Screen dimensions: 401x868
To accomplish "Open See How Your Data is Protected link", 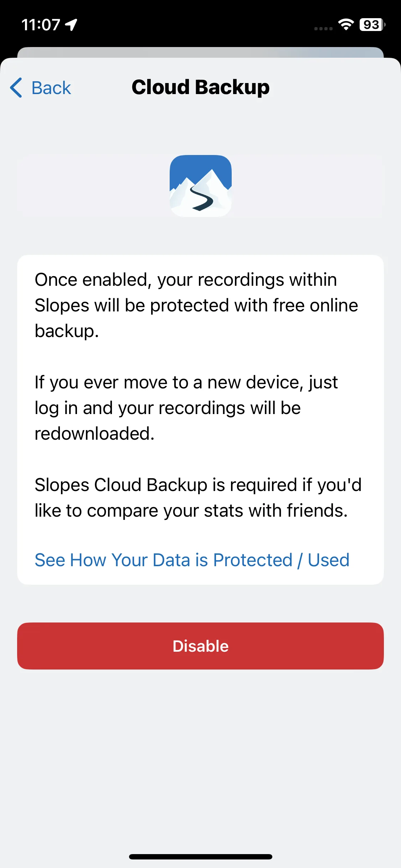I will (192, 560).
